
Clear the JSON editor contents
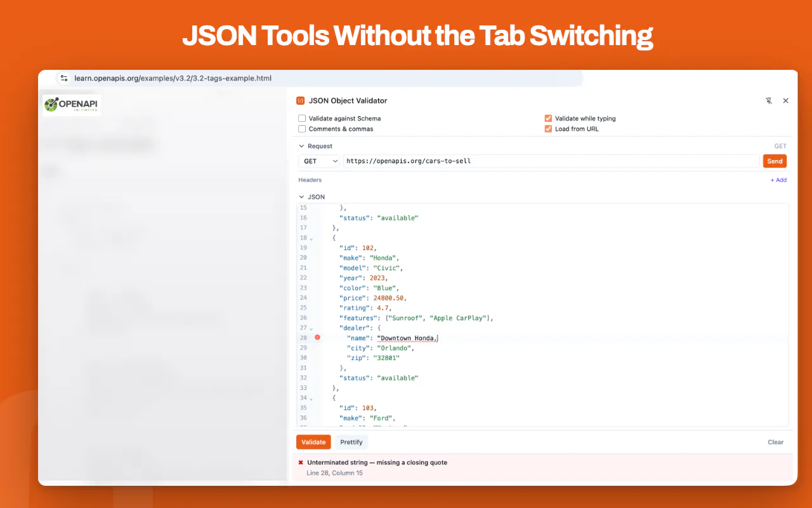[776, 442]
